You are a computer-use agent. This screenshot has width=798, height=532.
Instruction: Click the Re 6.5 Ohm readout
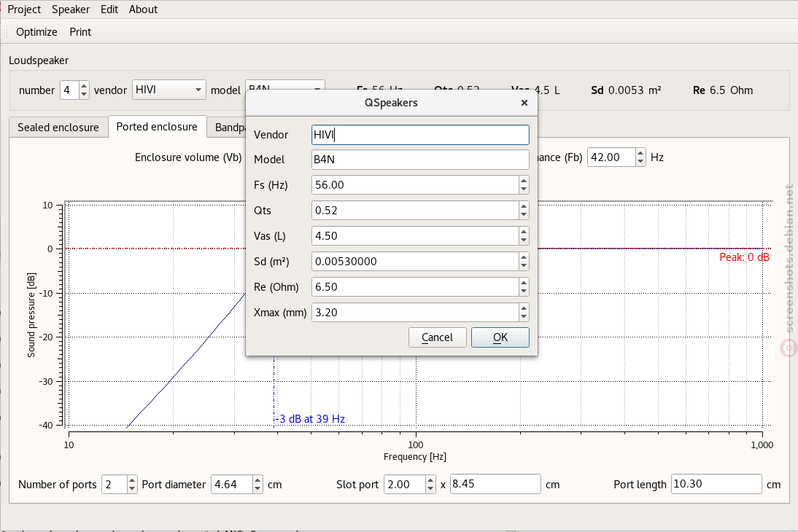[723, 90]
